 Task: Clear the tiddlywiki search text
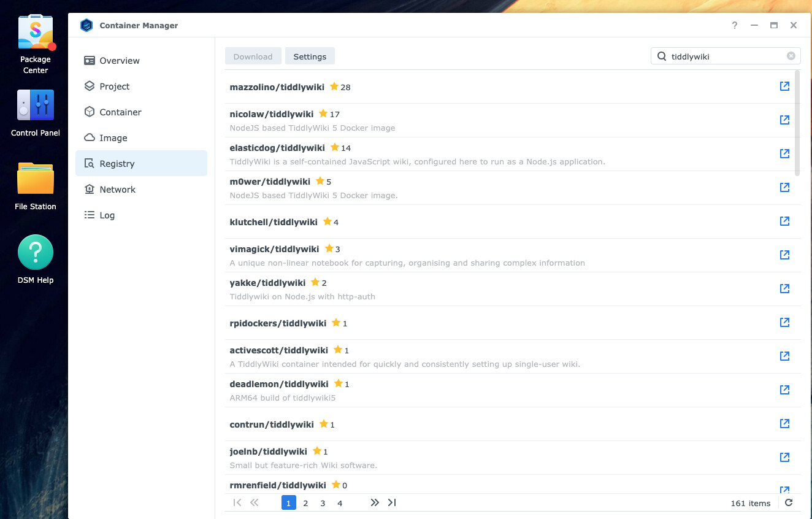point(791,56)
